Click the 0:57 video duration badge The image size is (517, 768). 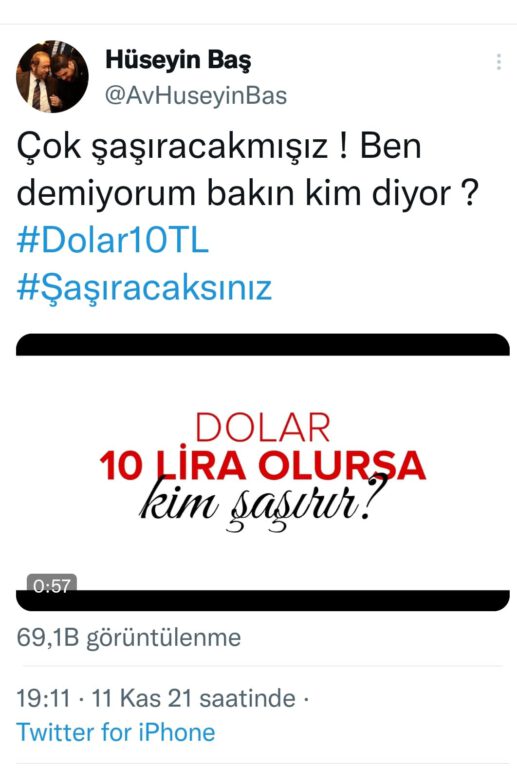(51, 586)
